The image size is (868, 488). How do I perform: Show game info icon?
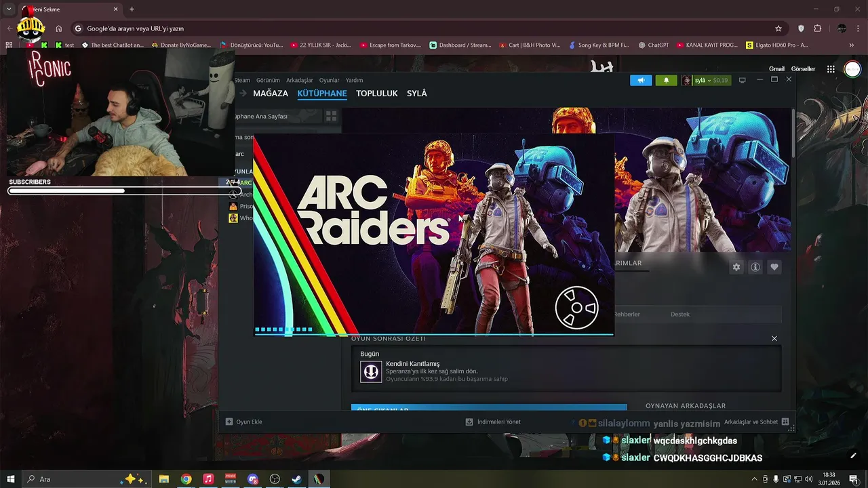point(755,267)
